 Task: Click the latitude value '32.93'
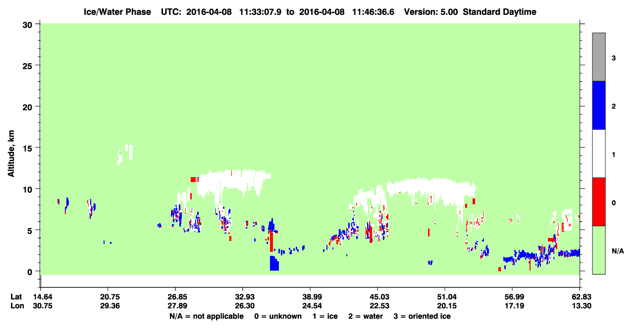click(x=242, y=296)
